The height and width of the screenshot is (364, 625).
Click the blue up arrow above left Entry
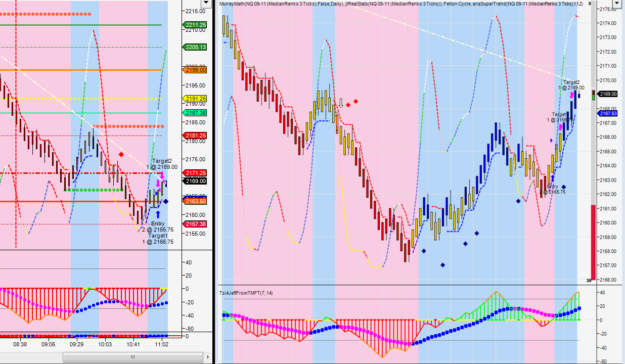(x=158, y=214)
